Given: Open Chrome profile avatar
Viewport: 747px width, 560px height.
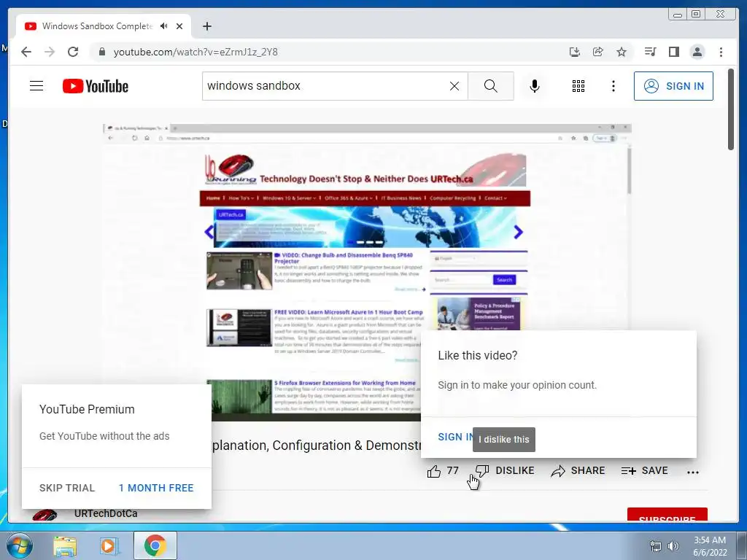Looking at the screenshot, I should coord(697,52).
